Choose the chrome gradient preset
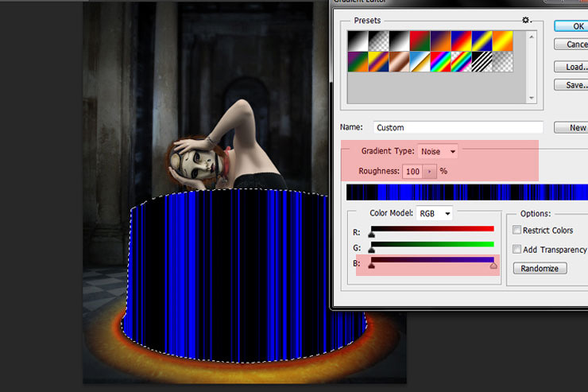588x392 pixels. click(x=420, y=61)
